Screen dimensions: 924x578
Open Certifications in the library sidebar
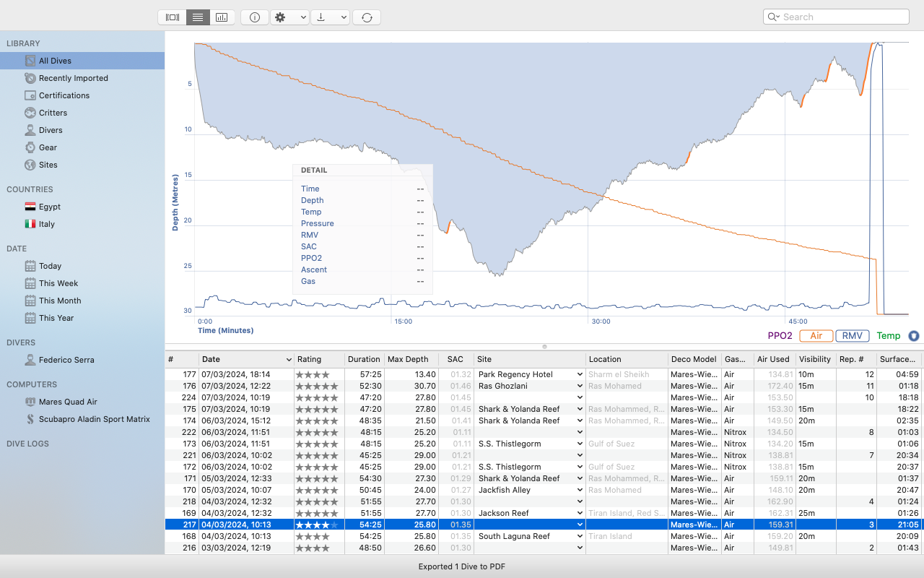pyautogui.click(x=64, y=95)
